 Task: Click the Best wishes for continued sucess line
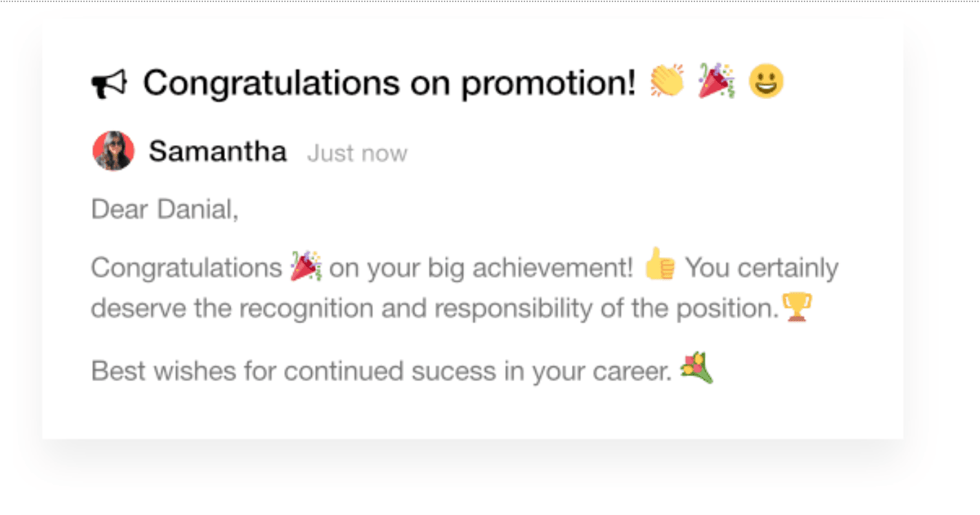coord(381,371)
